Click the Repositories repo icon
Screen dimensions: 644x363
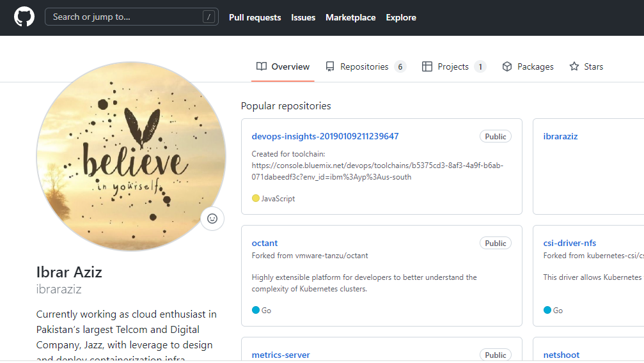pos(330,66)
